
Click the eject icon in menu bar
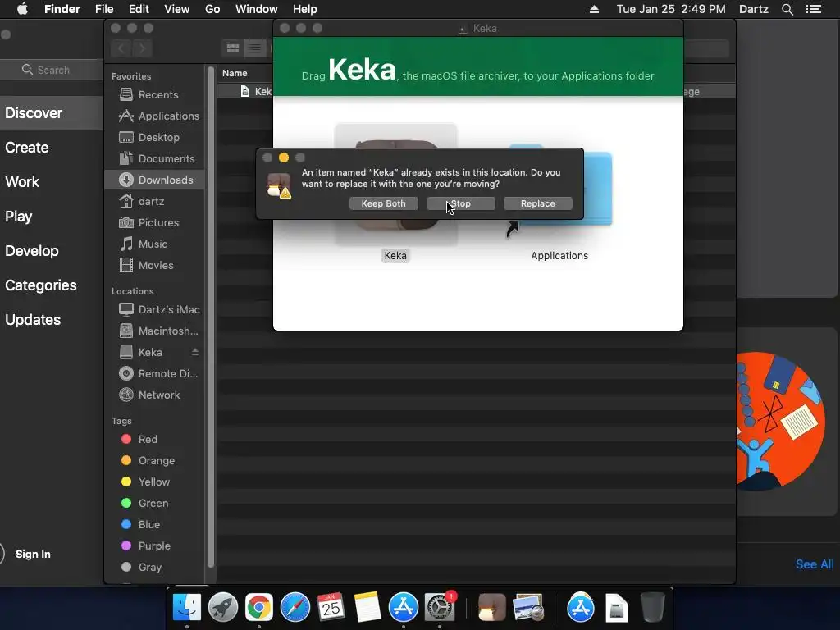594,9
